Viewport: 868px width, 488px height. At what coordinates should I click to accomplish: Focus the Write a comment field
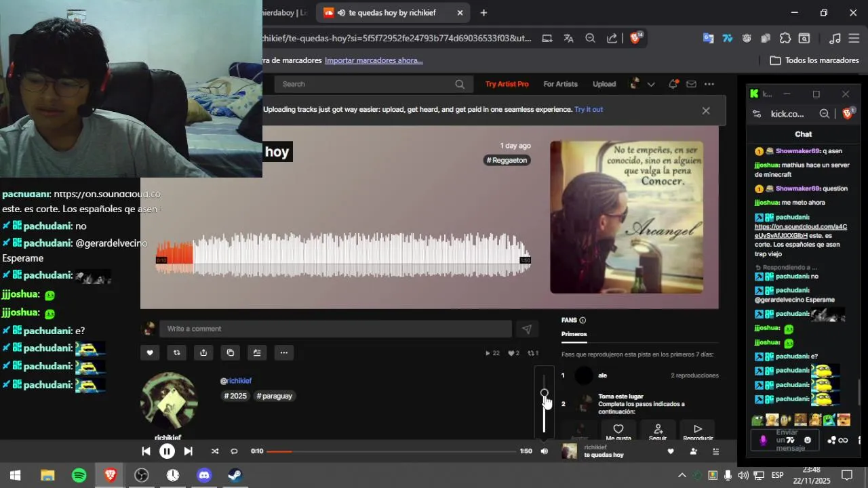click(336, 329)
